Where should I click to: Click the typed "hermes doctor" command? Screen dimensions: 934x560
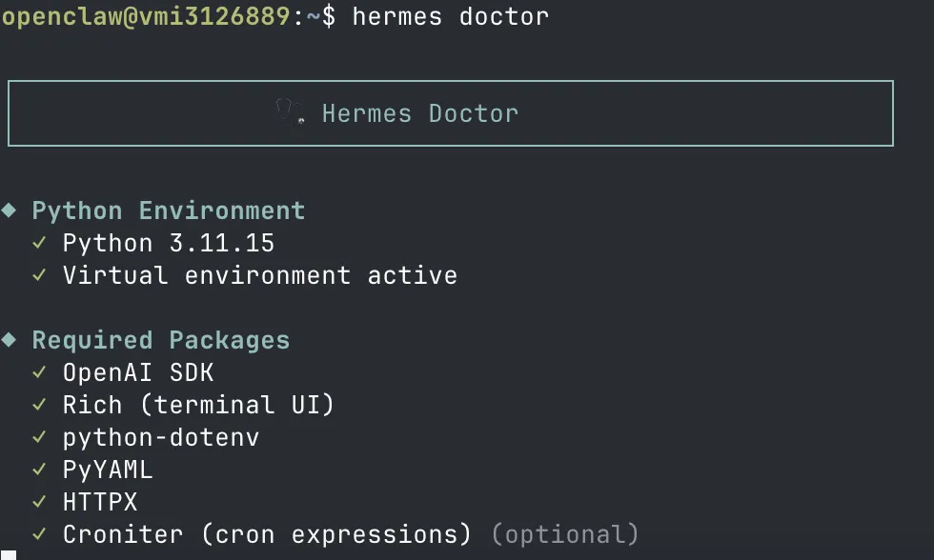point(450,17)
